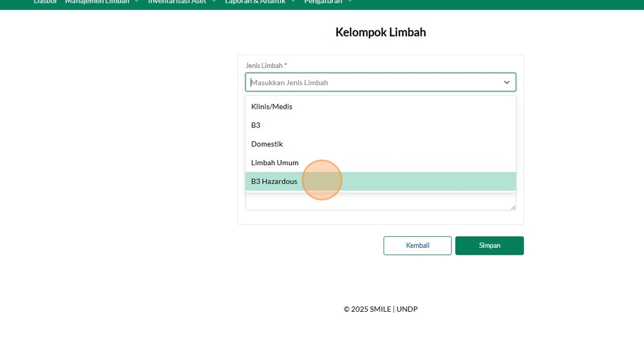Select Klinis/Medis from the dropdown list
The height and width of the screenshot is (360, 644).
pyautogui.click(x=380, y=106)
